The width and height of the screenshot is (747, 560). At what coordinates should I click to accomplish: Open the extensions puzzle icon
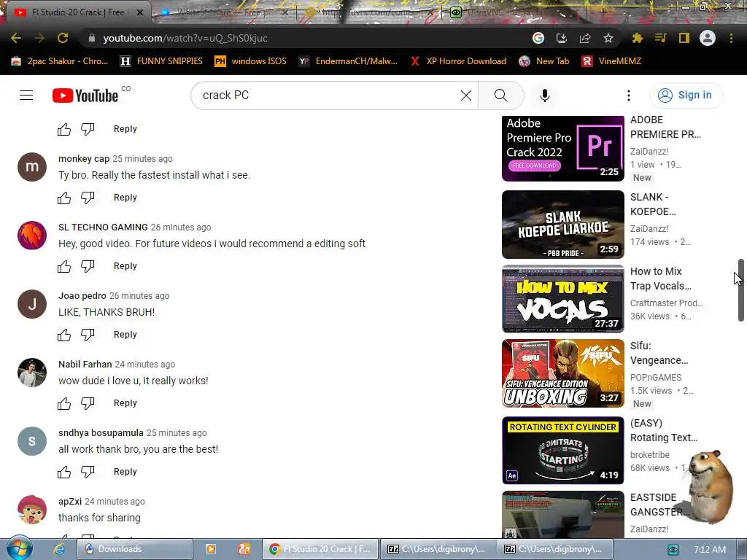(x=637, y=38)
